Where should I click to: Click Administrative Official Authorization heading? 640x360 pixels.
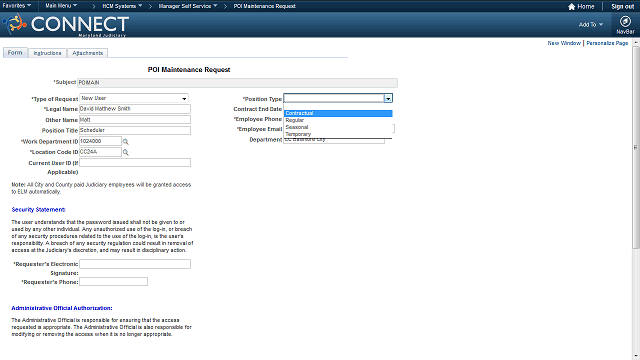pos(62,308)
